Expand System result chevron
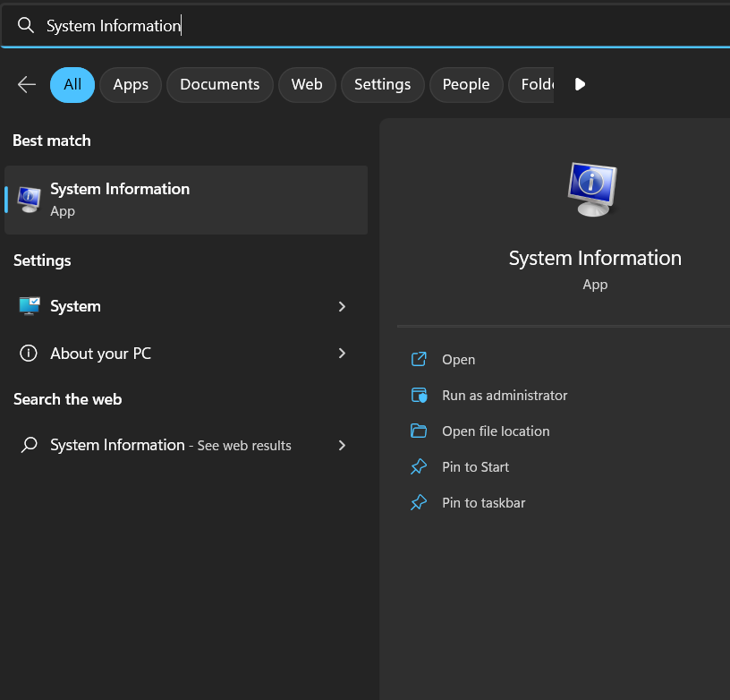This screenshot has width=730, height=700. [342, 306]
